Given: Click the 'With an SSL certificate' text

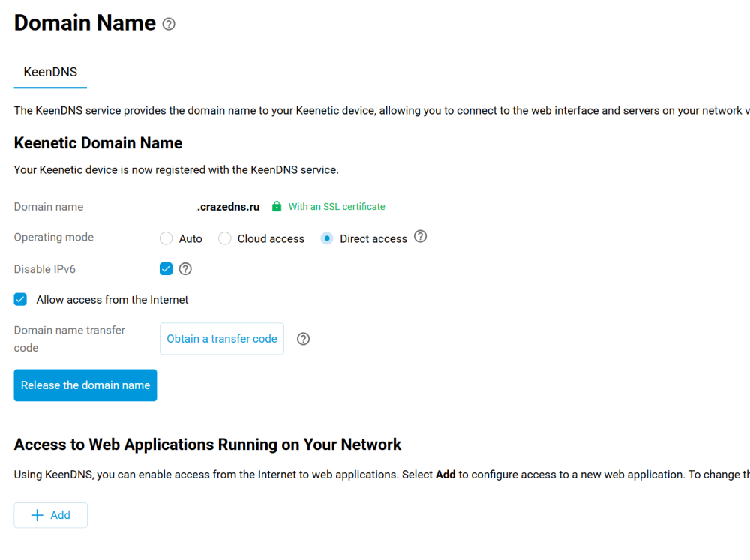Looking at the screenshot, I should 337,207.
